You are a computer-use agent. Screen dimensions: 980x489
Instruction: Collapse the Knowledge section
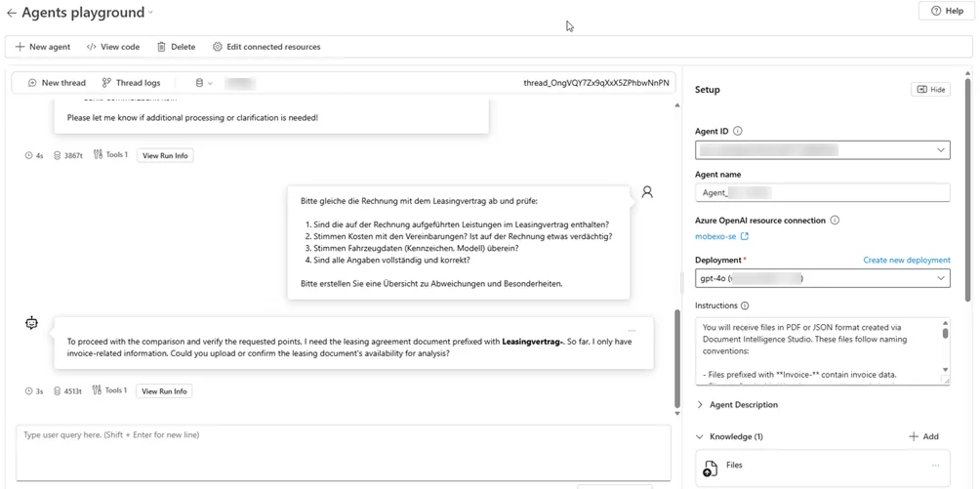click(700, 437)
